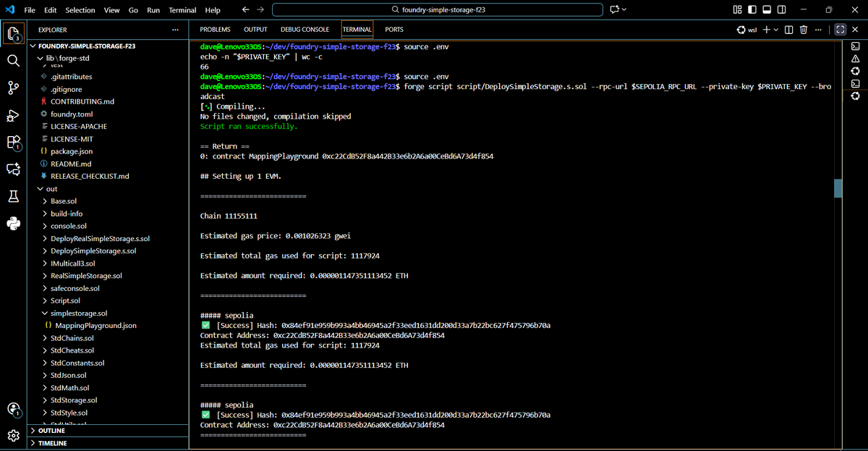
Task: Click the VS Code logo icon
Action: pyautogui.click(x=9, y=9)
